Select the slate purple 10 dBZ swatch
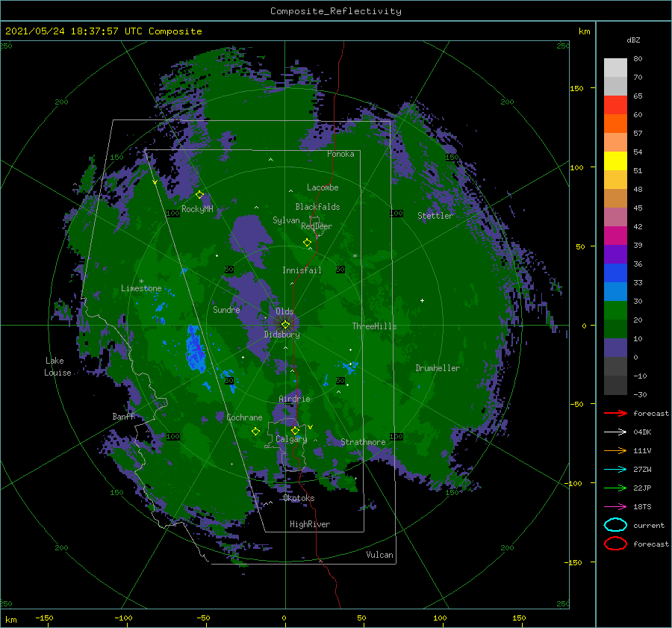 click(615, 348)
